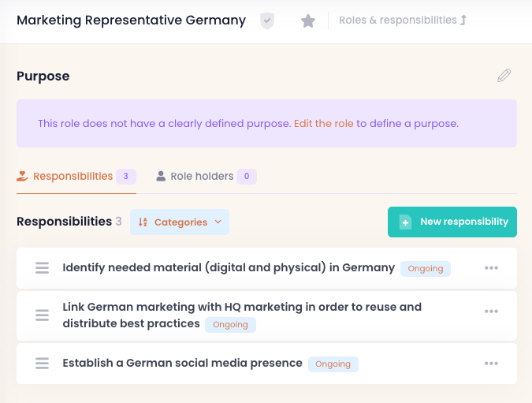Click the pencil icon to edit Purpose
532x403 pixels.
pyautogui.click(x=504, y=76)
